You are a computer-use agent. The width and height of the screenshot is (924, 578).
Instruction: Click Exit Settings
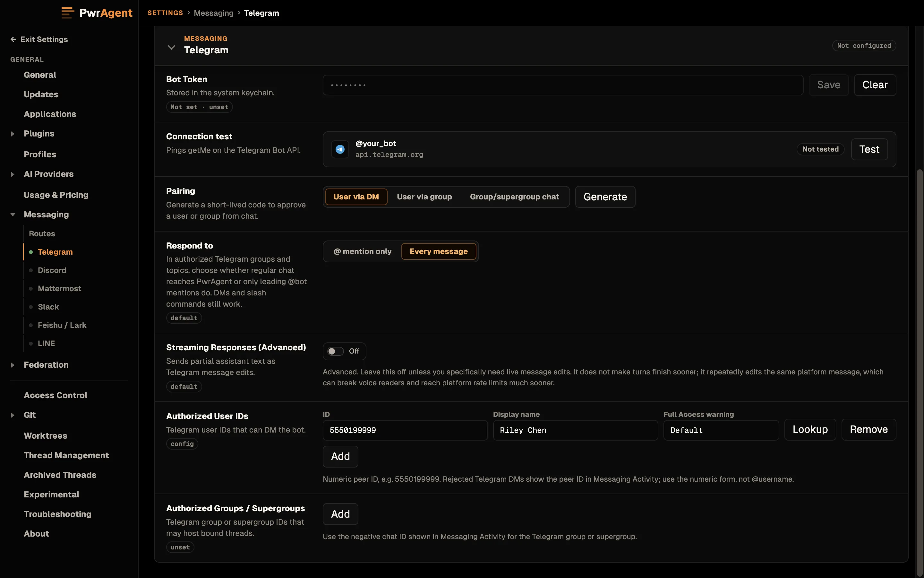coord(39,39)
